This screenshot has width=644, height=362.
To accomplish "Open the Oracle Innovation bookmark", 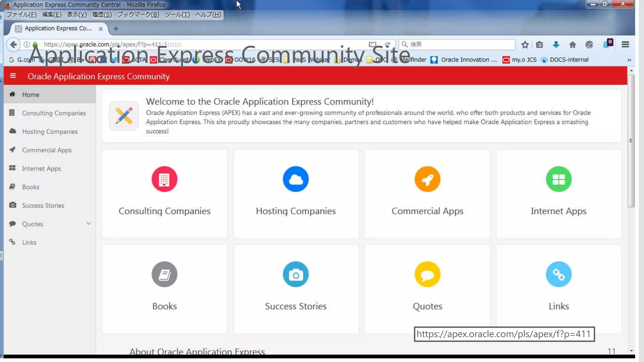I will [x=464, y=60].
